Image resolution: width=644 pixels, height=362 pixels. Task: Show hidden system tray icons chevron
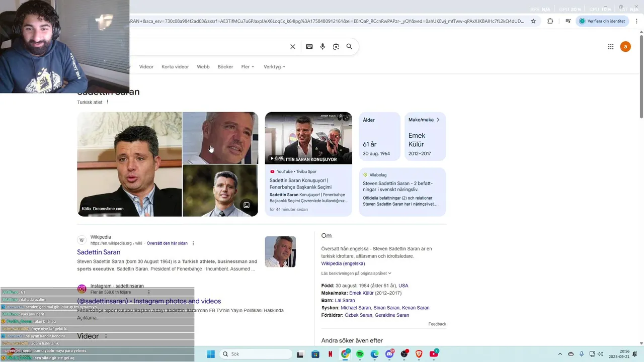pyautogui.click(x=560, y=354)
